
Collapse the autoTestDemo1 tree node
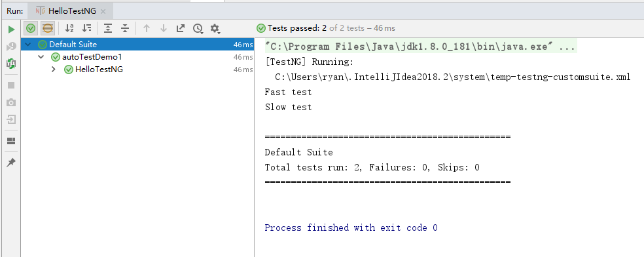[41, 57]
